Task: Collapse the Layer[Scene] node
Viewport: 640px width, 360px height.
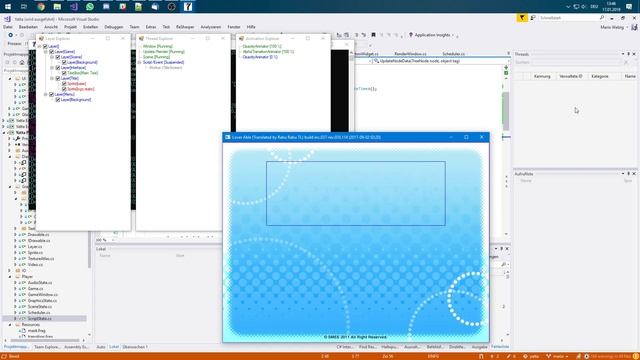Action: (52, 57)
